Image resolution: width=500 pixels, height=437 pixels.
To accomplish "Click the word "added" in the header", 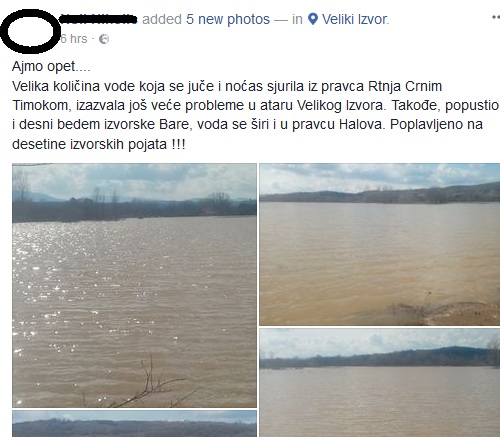I will click(162, 19).
